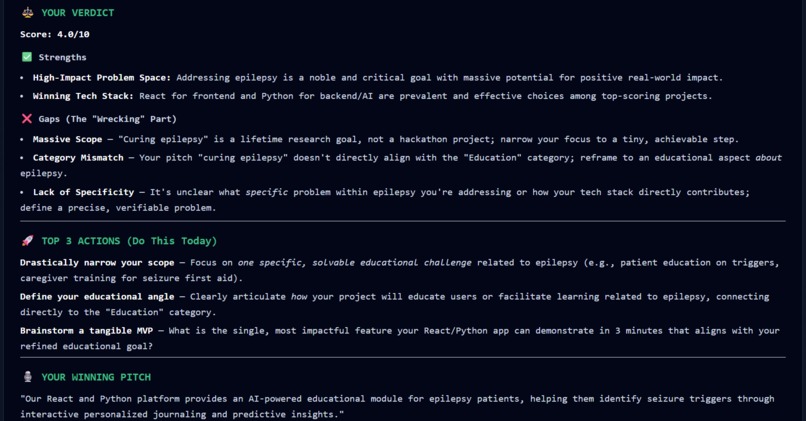This screenshot has width=806, height=421.
Task: Click 'Drastically narrow your scope' bold text
Action: point(97,263)
